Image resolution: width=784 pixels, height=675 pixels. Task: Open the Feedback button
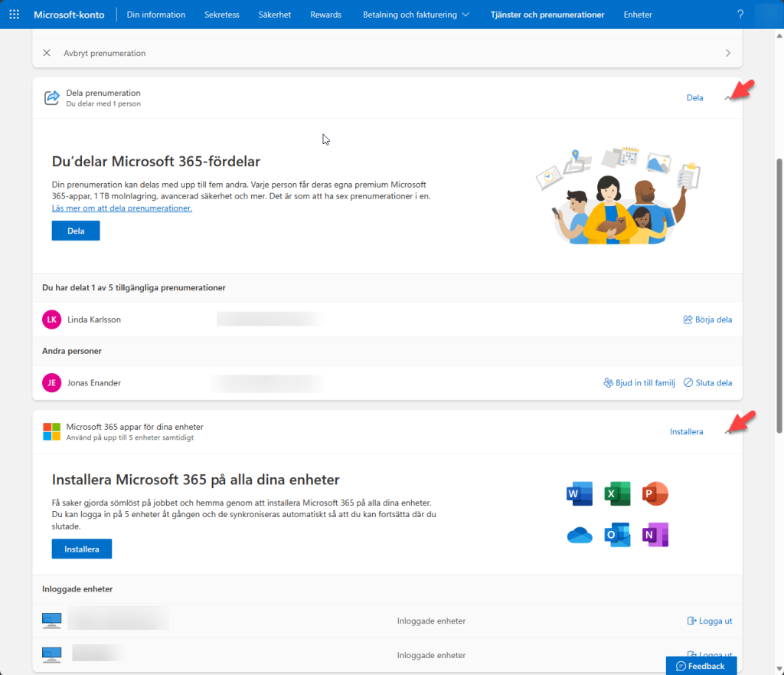click(701, 666)
